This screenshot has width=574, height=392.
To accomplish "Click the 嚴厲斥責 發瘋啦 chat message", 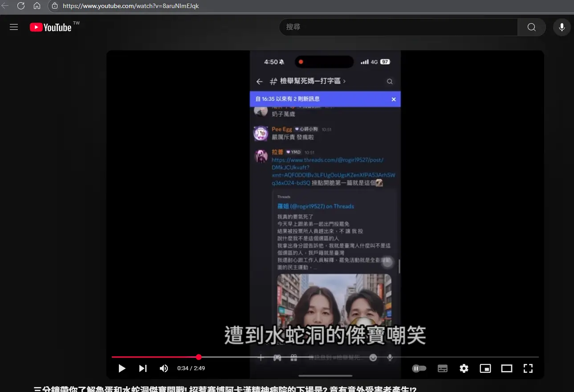I will click(x=293, y=137).
